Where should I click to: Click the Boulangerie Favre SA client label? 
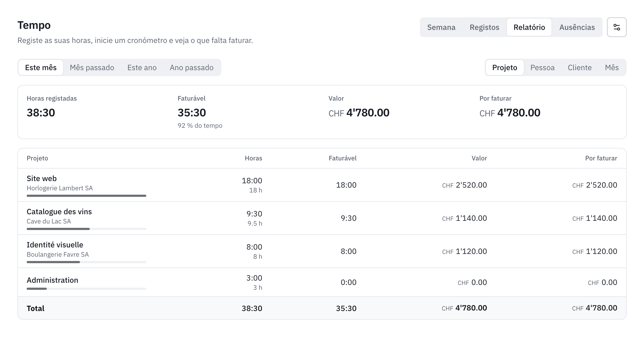(58, 254)
